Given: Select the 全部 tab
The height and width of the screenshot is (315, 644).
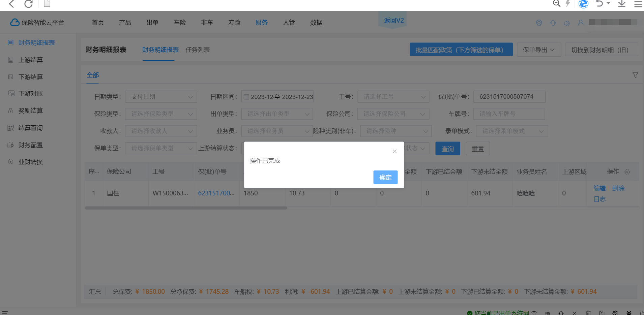Looking at the screenshot, I should (93, 75).
